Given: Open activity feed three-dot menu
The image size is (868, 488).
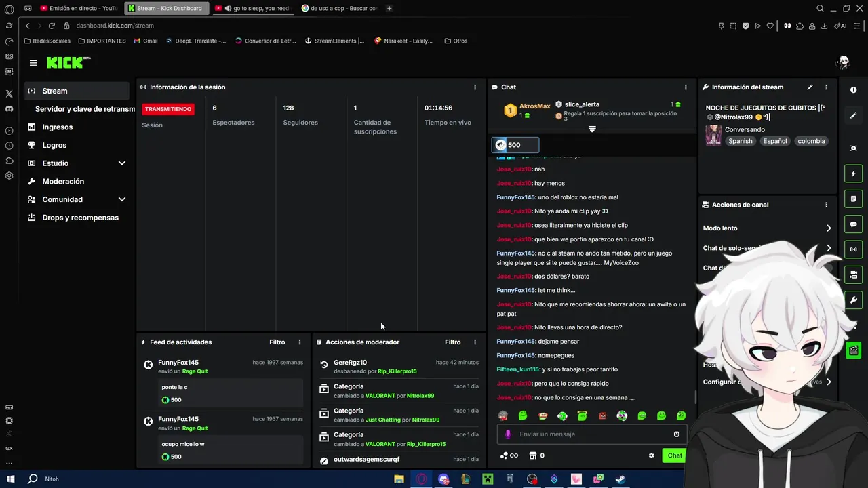Looking at the screenshot, I should coord(300,342).
